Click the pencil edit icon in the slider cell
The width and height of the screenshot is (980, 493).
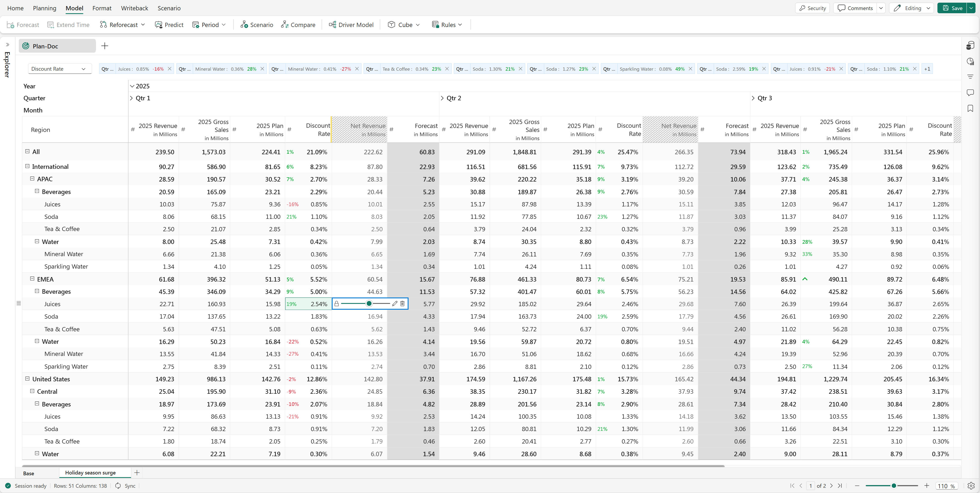[x=395, y=304]
